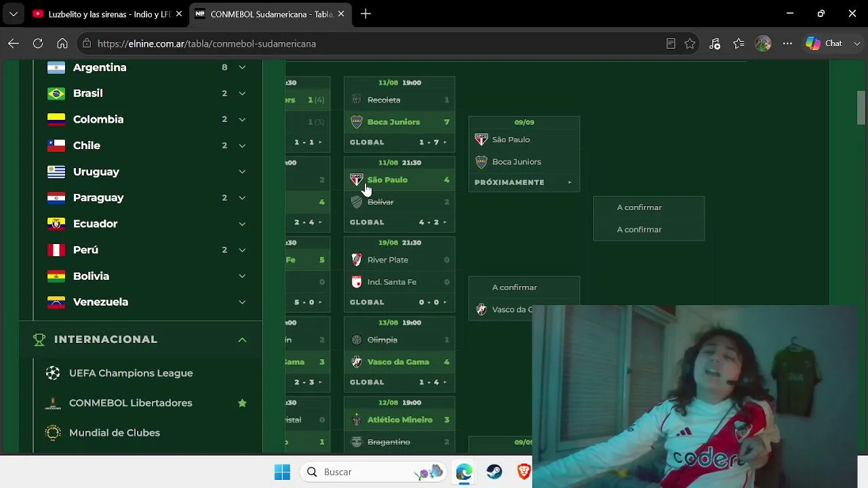
Task: Open Microsoft Edge from the taskbar
Action: [464, 472]
